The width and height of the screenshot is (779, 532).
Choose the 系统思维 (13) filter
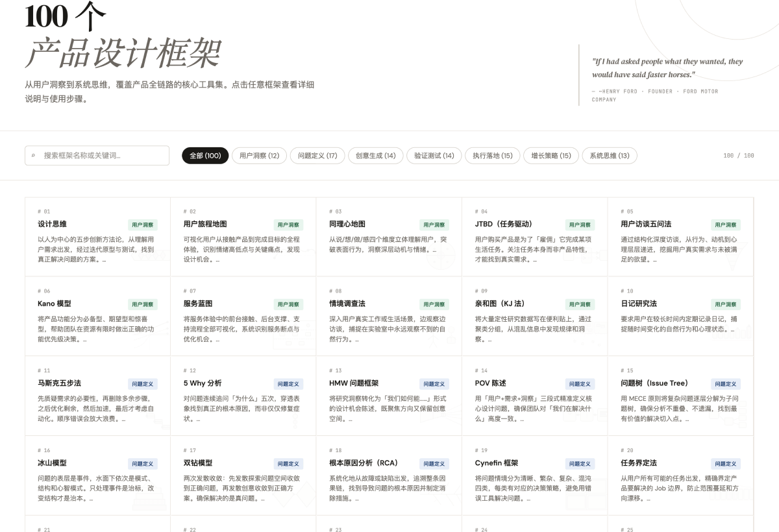[x=609, y=156]
